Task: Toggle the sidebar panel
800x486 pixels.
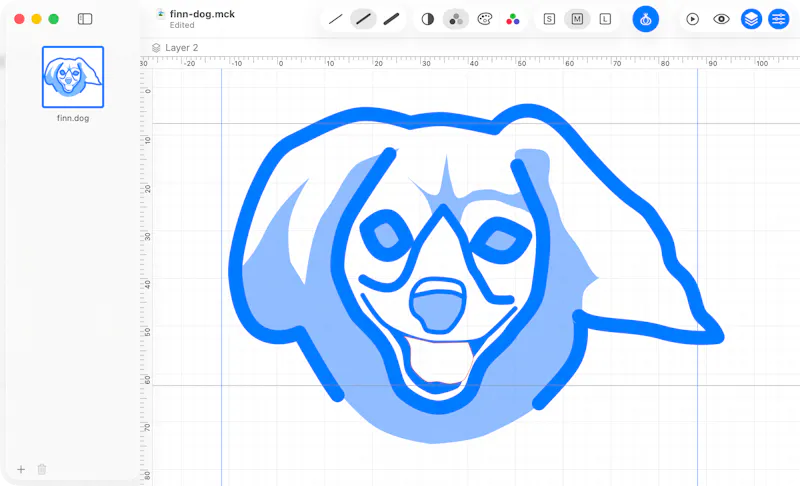Action: point(85,19)
